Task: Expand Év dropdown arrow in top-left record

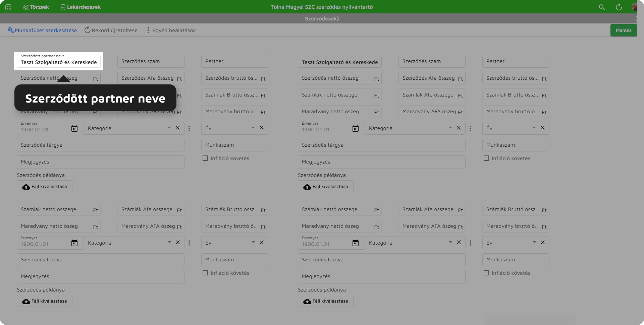Action: point(253,128)
